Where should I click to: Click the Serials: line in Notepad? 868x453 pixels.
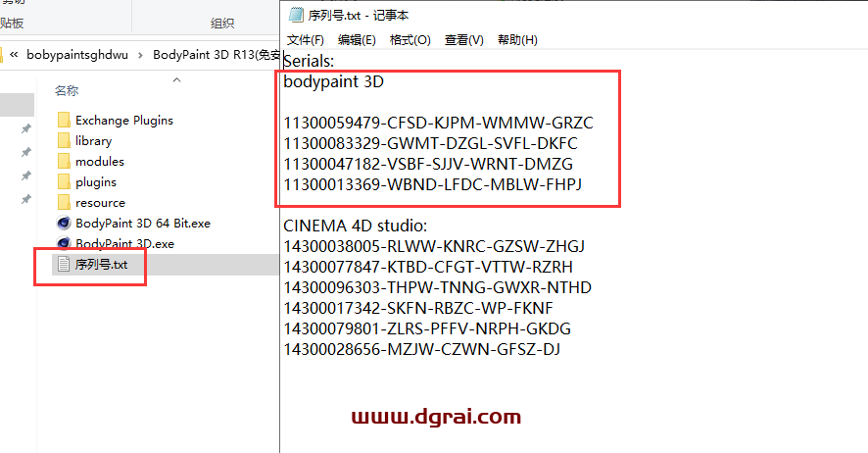(309, 61)
